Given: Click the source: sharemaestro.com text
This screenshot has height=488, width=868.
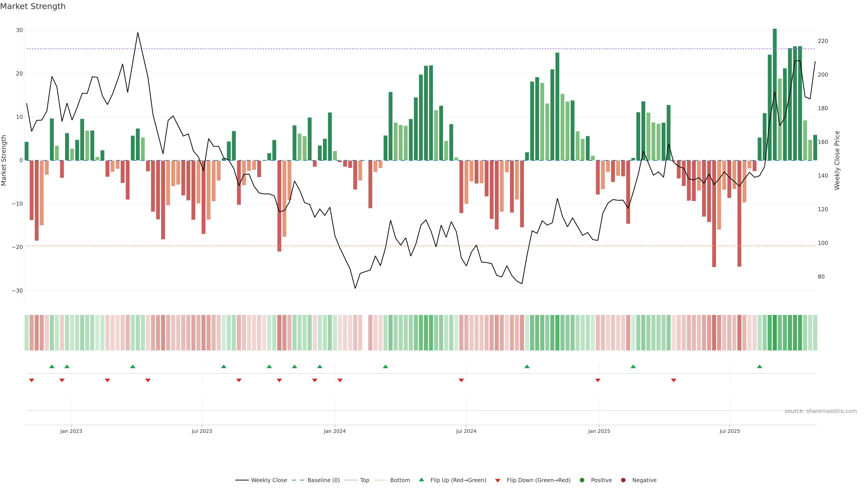Looking at the screenshot, I should pyautogui.click(x=821, y=411).
